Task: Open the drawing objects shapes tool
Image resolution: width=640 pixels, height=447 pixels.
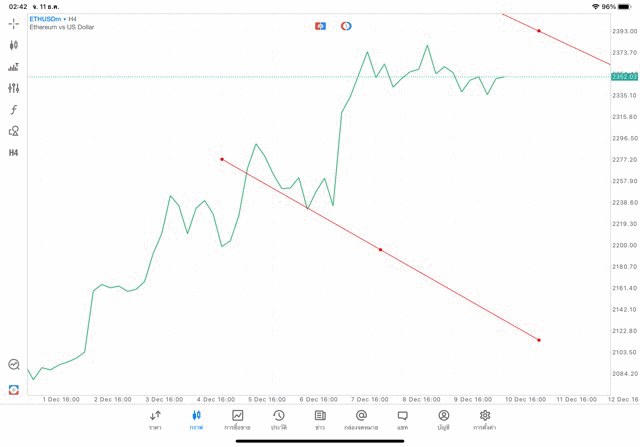Action: (14, 131)
